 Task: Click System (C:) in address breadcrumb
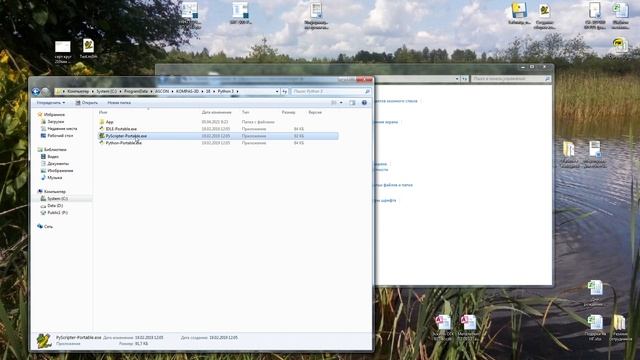click(x=106, y=91)
